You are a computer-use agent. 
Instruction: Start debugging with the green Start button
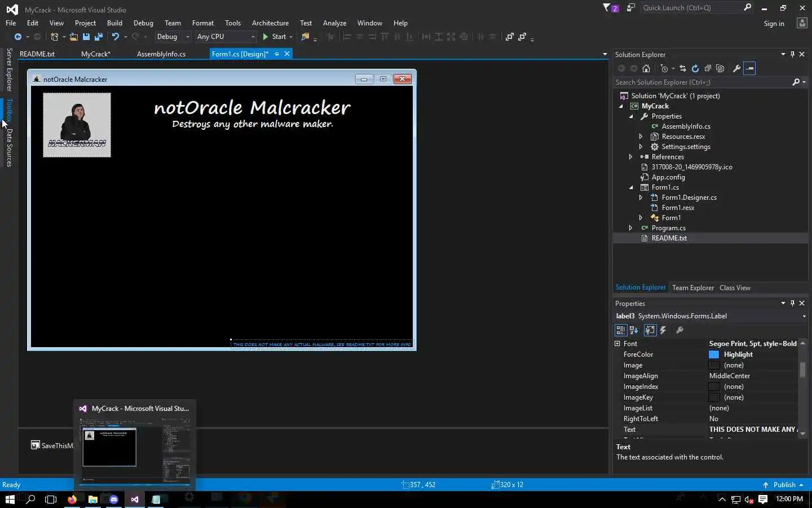tap(275, 37)
